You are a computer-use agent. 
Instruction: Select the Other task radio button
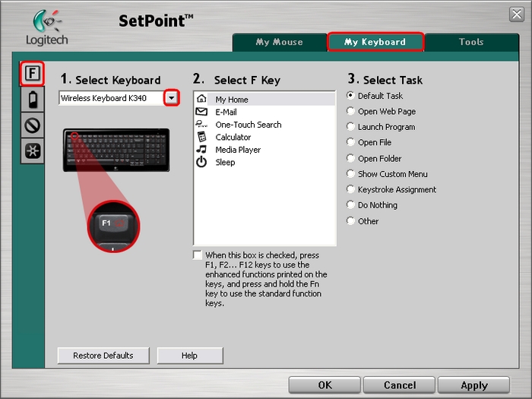350,221
